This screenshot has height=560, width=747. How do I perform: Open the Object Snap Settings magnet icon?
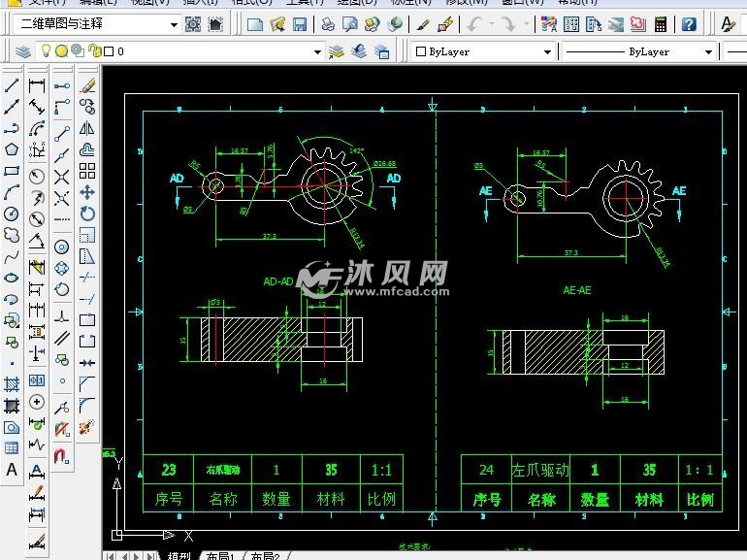62,456
